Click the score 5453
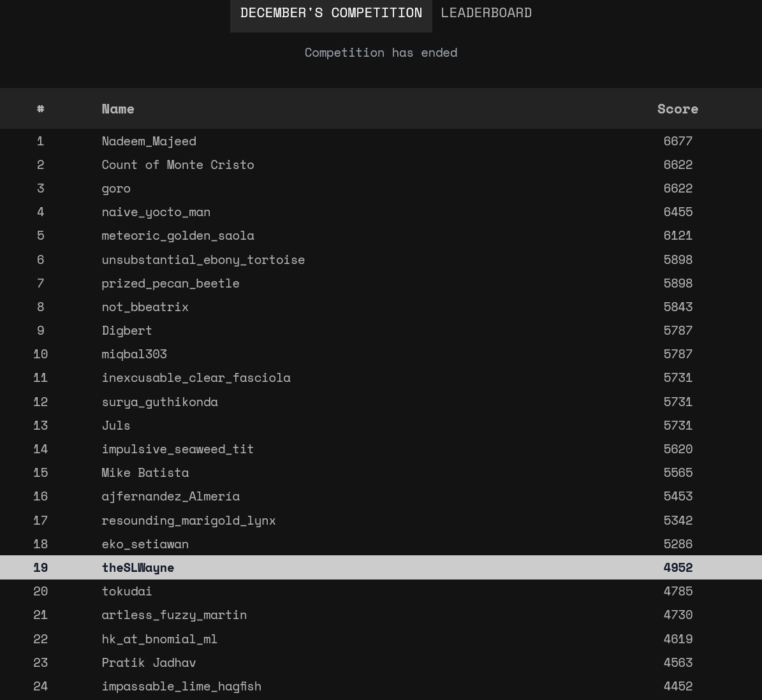The image size is (762, 700). (678, 497)
